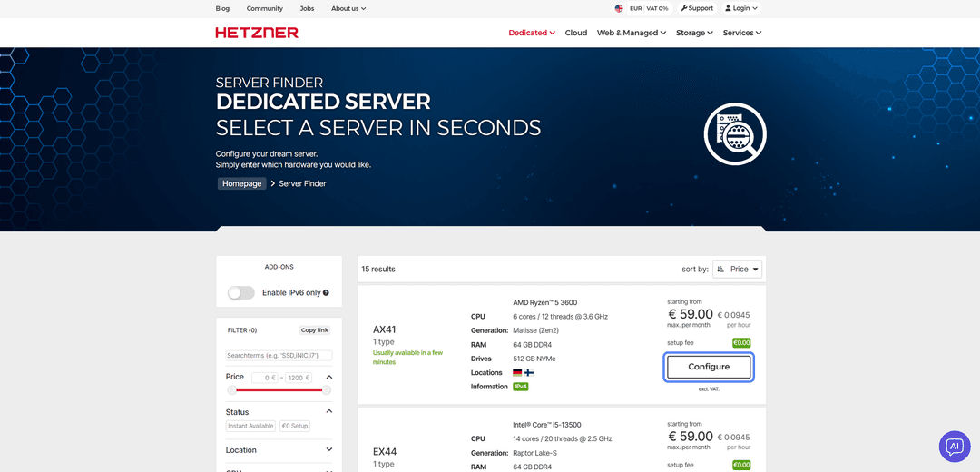Click the 15 results text

click(378, 270)
